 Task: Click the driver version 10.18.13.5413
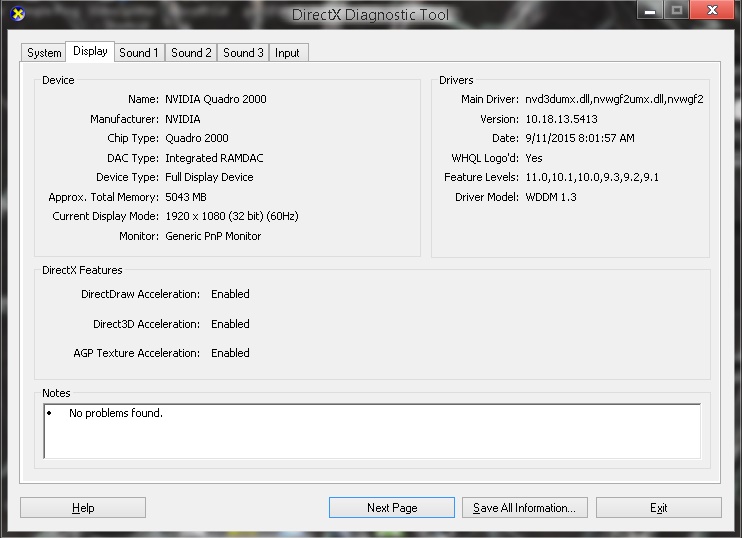[x=568, y=119]
